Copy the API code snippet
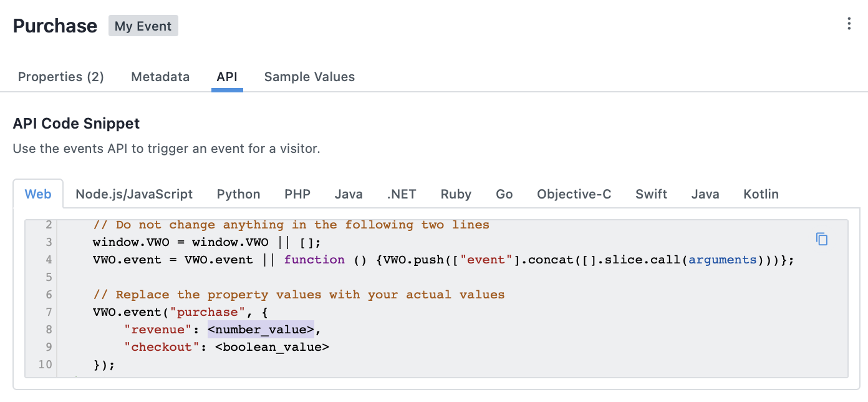Viewport: 868px width, 402px height. [x=822, y=239]
